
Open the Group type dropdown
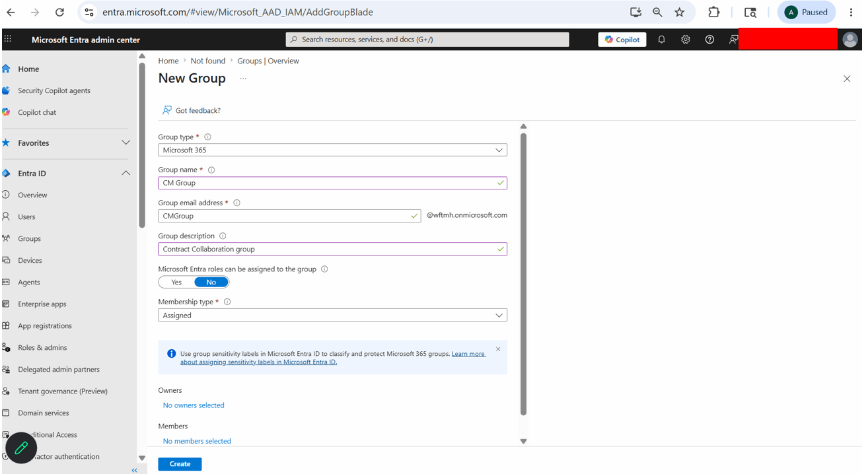coord(333,150)
